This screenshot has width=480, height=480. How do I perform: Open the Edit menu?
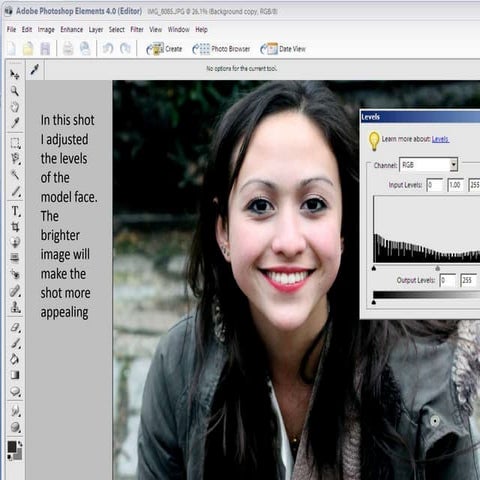tap(27, 30)
